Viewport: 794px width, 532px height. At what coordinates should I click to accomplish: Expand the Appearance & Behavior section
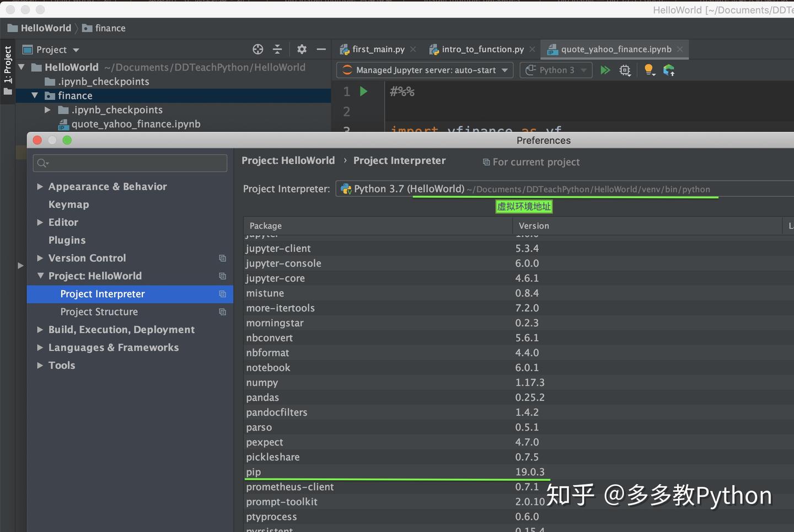pyautogui.click(x=40, y=186)
